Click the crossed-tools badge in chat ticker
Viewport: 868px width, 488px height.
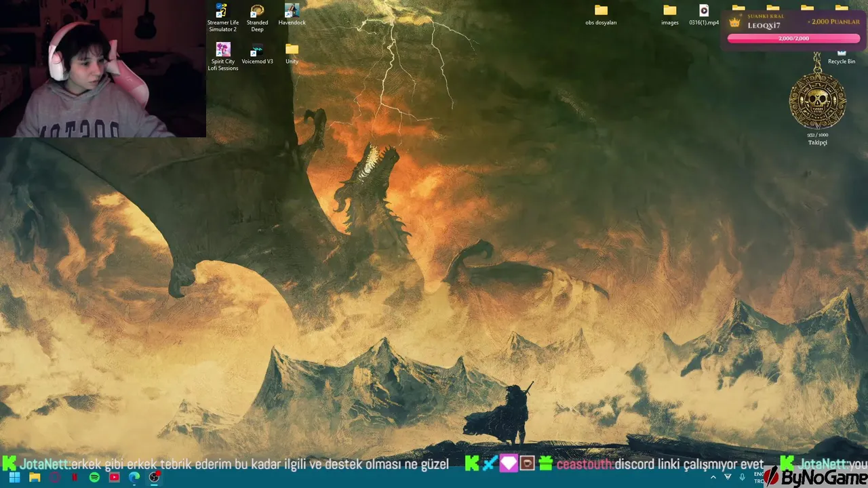tap(490, 464)
